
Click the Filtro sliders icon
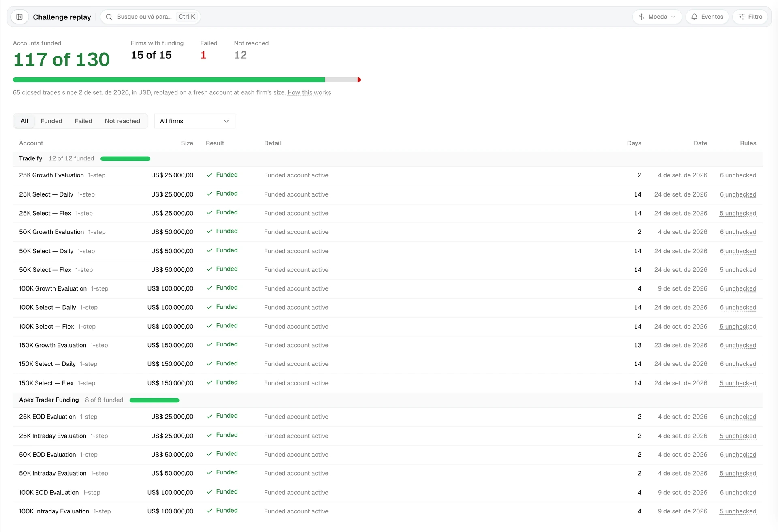(x=742, y=17)
